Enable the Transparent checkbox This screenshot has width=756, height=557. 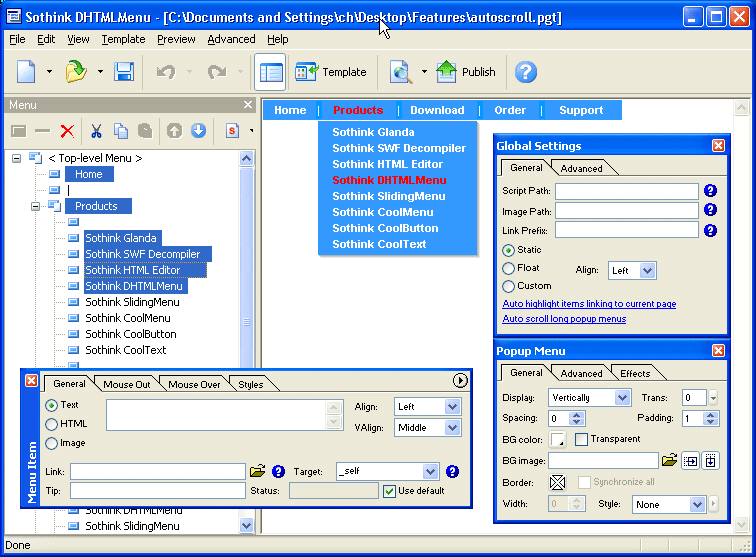point(581,439)
